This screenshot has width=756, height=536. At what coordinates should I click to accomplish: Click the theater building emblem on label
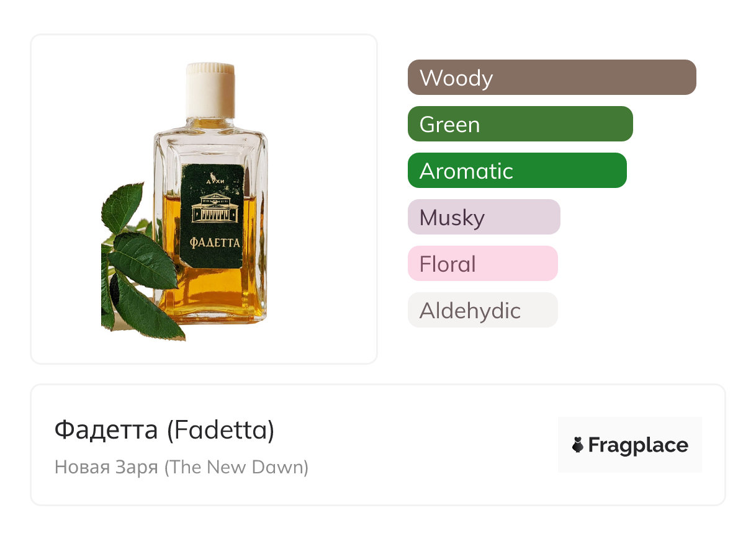[215, 208]
